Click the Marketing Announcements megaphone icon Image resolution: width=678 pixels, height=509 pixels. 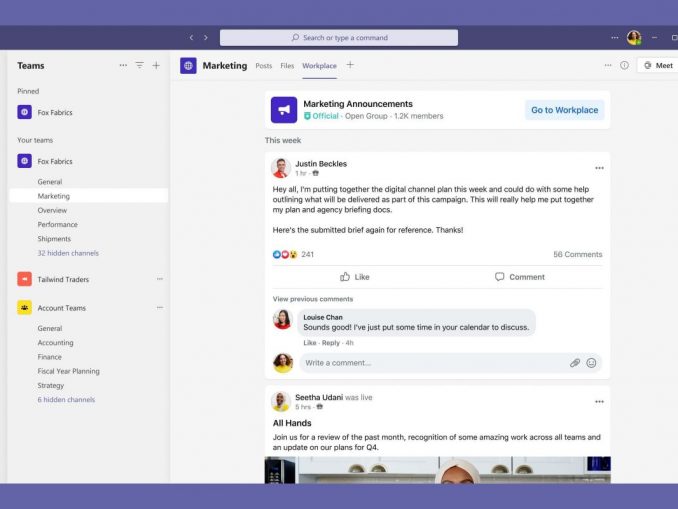(x=284, y=110)
